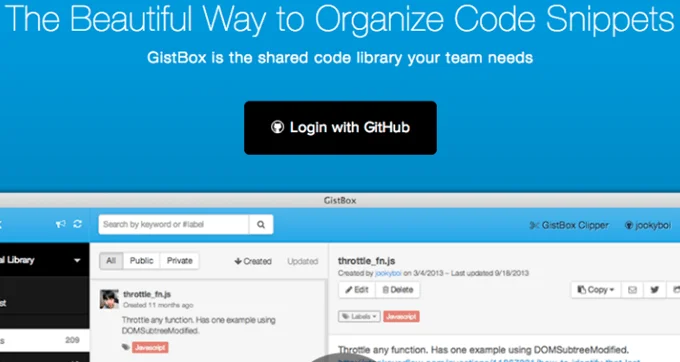Click Login with GitHub button
The image size is (680, 362).
pyautogui.click(x=340, y=128)
